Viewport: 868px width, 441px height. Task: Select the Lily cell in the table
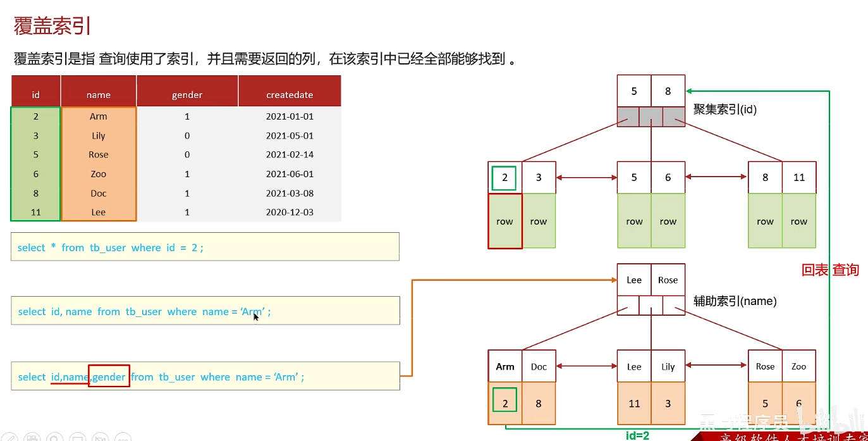click(99, 135)
